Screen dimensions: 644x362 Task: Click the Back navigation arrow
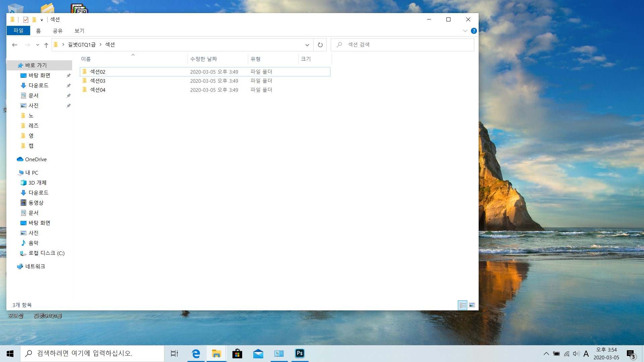(x=14, y=45)
